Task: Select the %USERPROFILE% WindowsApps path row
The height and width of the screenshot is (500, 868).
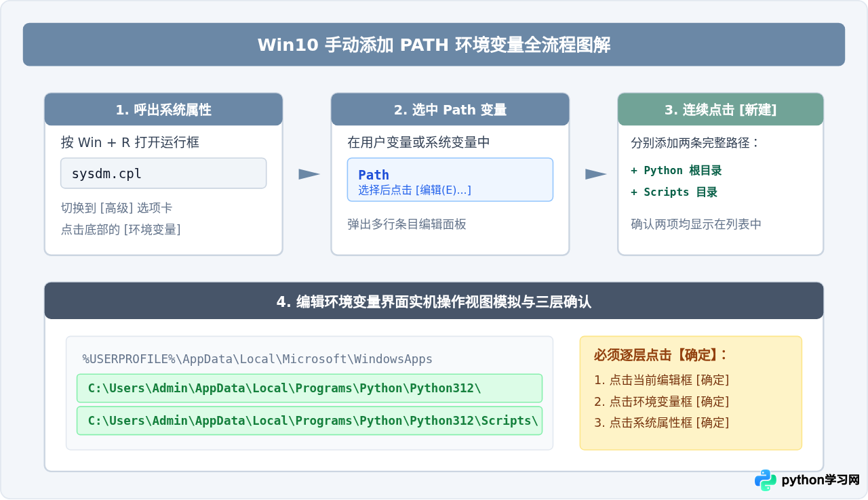Action: [x=258, y=359]
